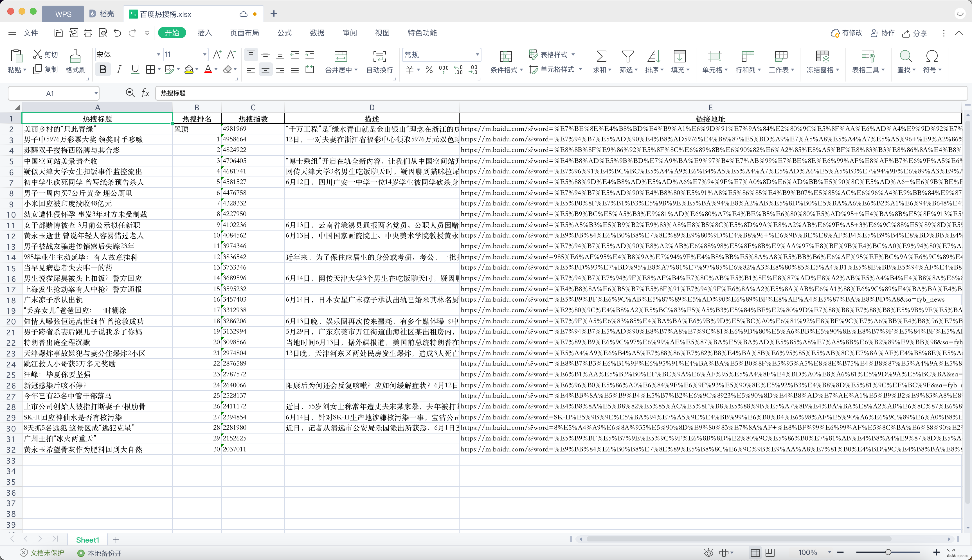Image resolution: width=972 pixels, height=560 pixels.
Task: Click the Cut (剪切) scissors icon
Action: pyautogui.click(x=37, y=54)
